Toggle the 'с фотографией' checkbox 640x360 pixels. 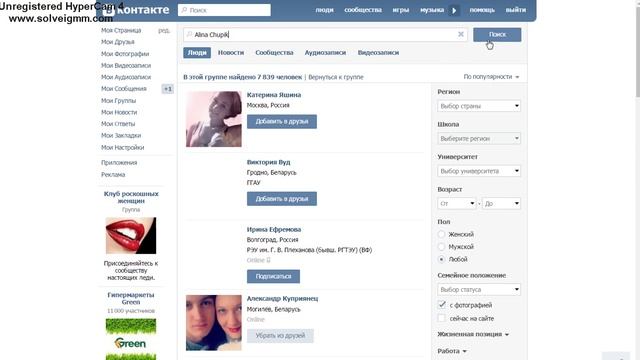pos(442,304)
